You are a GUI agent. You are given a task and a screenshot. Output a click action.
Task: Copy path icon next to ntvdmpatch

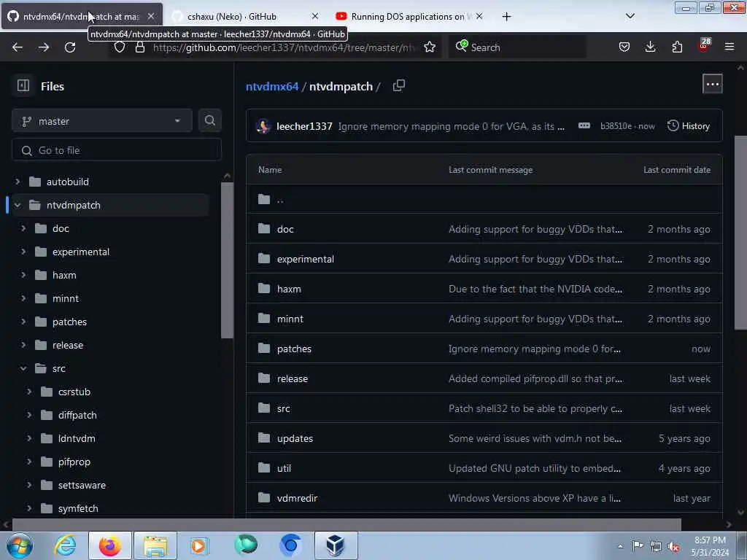(x=399, y=86)
